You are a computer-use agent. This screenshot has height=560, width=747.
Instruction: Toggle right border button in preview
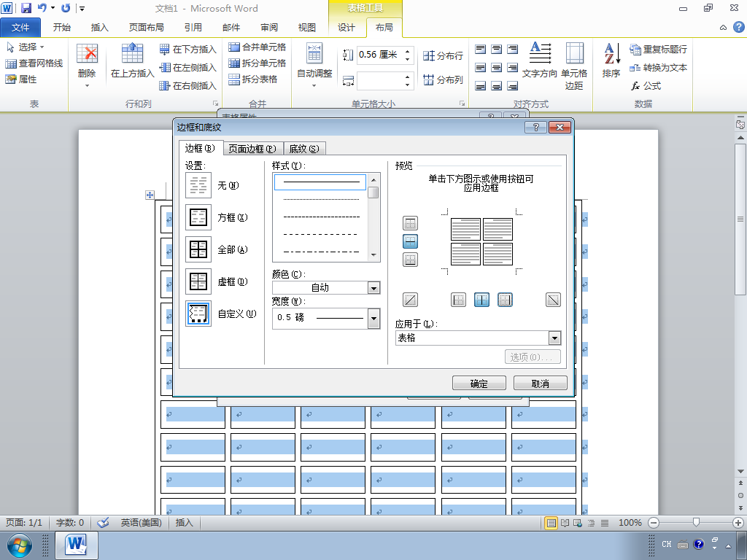(x=505, y=300)
